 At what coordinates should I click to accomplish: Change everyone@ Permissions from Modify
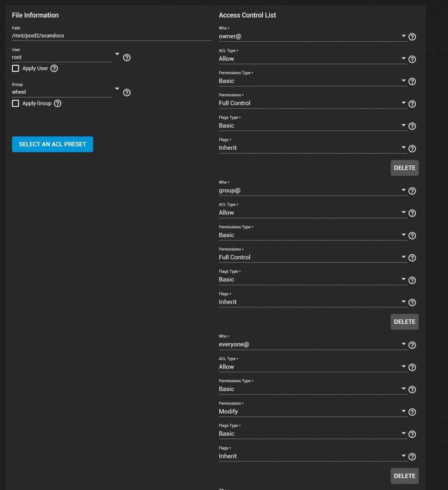click(403, 411)
